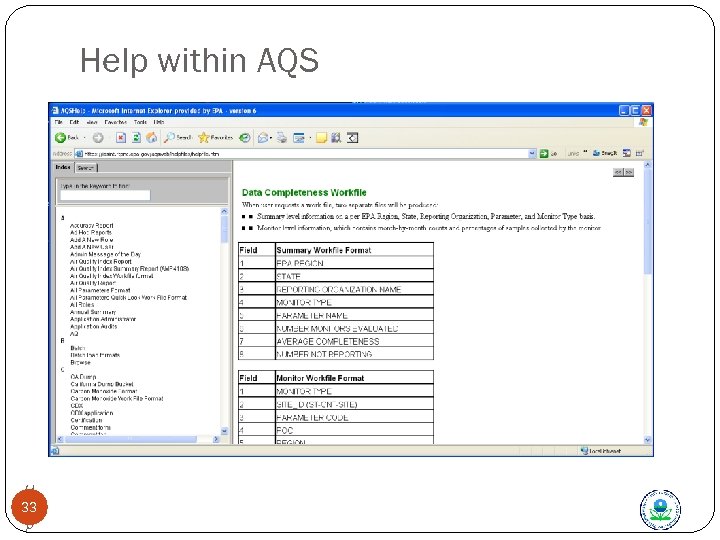This screenshot has width=720, height=540.
Task: Open the View menu
Action: click(x=92, y=122)
